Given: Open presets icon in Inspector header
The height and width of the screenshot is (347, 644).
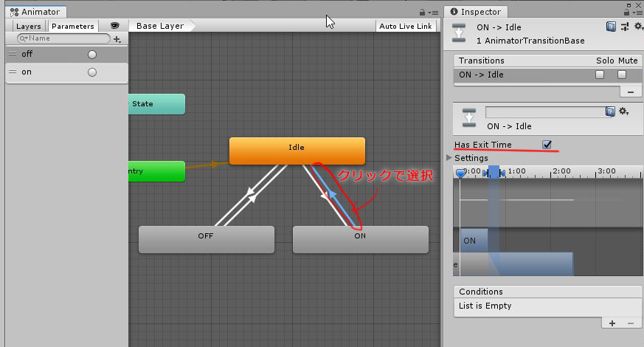Looking at the screenshot, I should pyautogui.click(x=625, y=27).
